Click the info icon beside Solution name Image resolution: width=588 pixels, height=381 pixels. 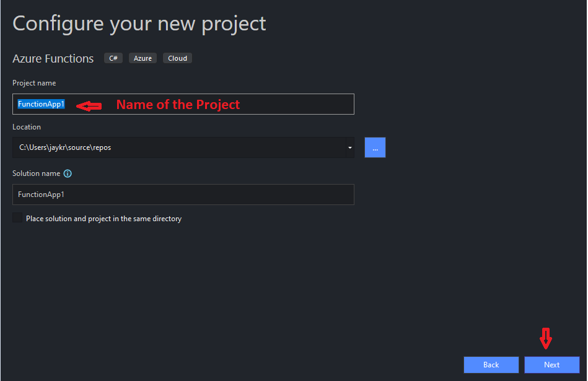(x=68, y=174)
